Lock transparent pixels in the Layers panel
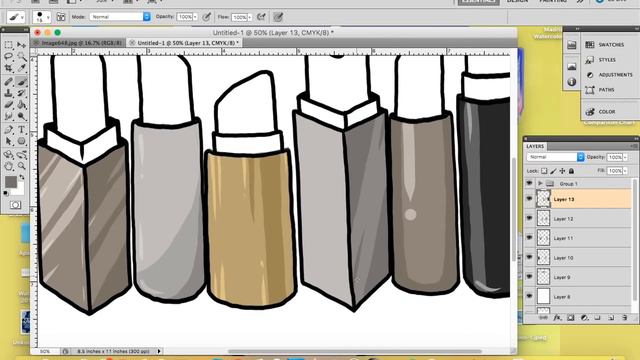This screenshot has height=360, width=640. pos(544,171)
